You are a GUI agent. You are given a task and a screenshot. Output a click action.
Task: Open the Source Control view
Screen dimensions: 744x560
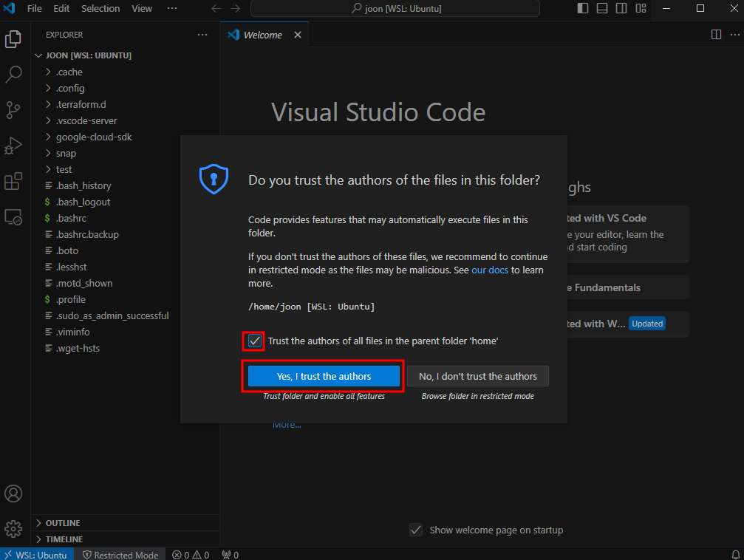coord(13,110)
